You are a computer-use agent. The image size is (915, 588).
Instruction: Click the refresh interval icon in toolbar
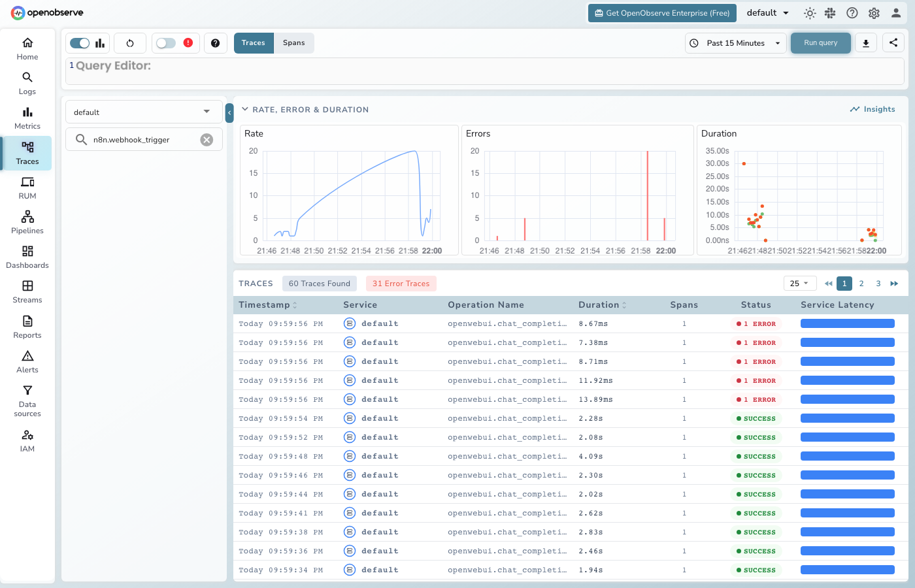coord(129,42)
